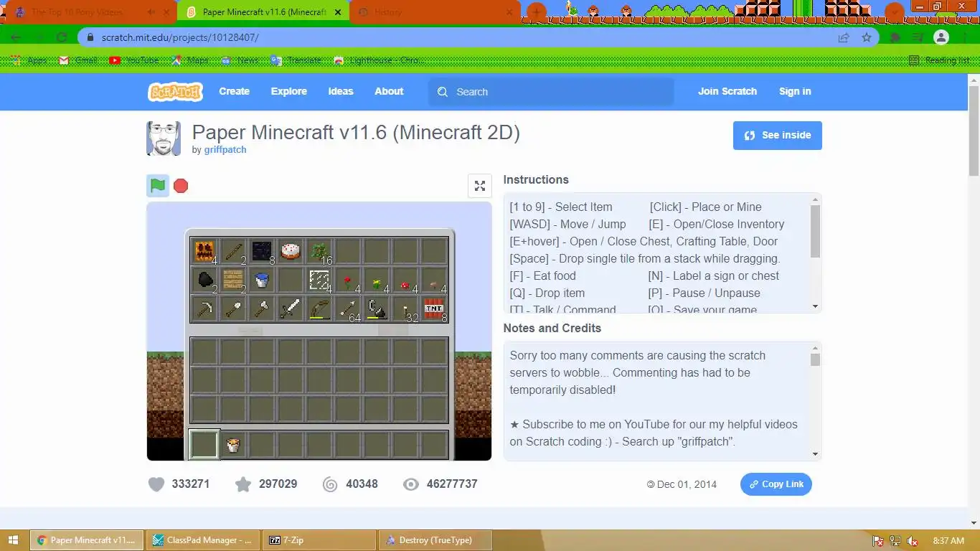Click the remixes spiral icon

pos(330,484)
